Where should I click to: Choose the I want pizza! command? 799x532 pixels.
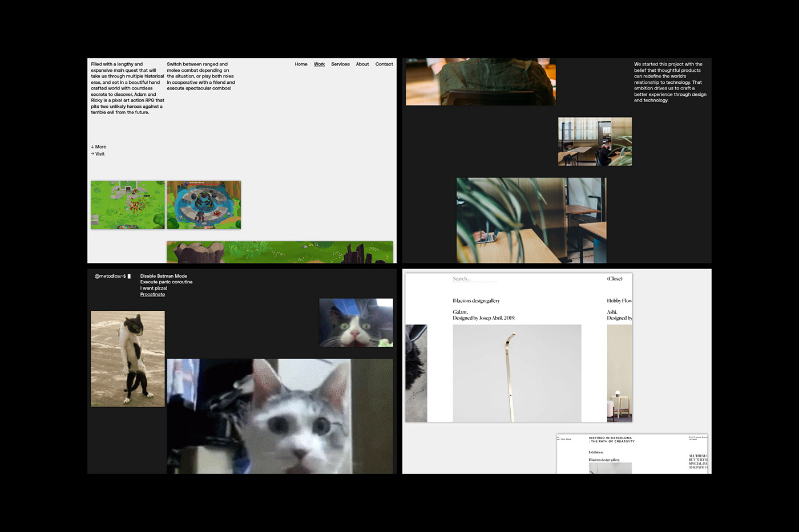click(154, 289)
